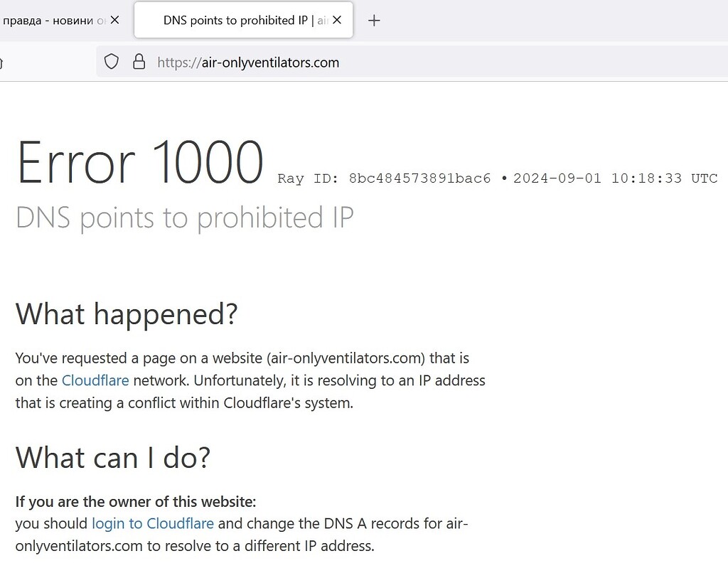The width and height of the screenshot is (728, 578).
Task: Click the grey 'DNS points to prohibited IP' subtitle
Action: point(185,218)
